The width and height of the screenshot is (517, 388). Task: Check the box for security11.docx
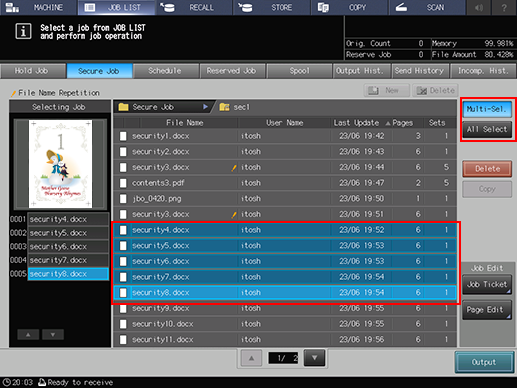(123, 340)
